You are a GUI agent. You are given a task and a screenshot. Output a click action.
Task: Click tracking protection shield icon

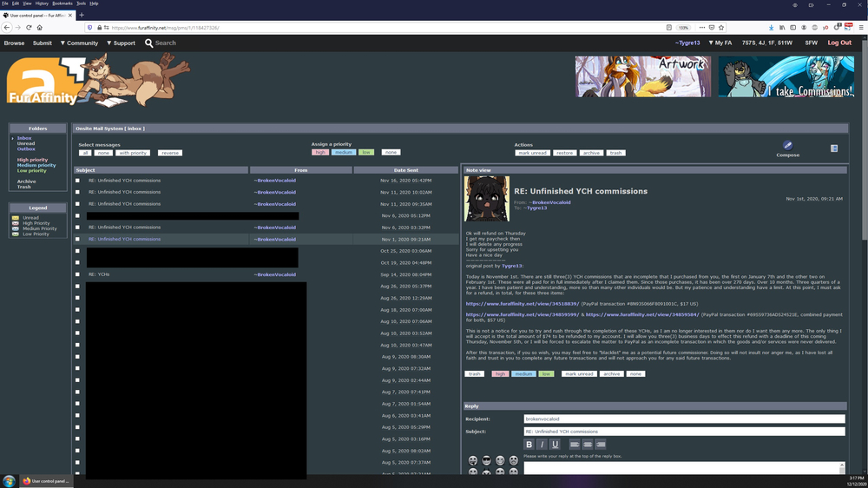(x=89, y=27)
